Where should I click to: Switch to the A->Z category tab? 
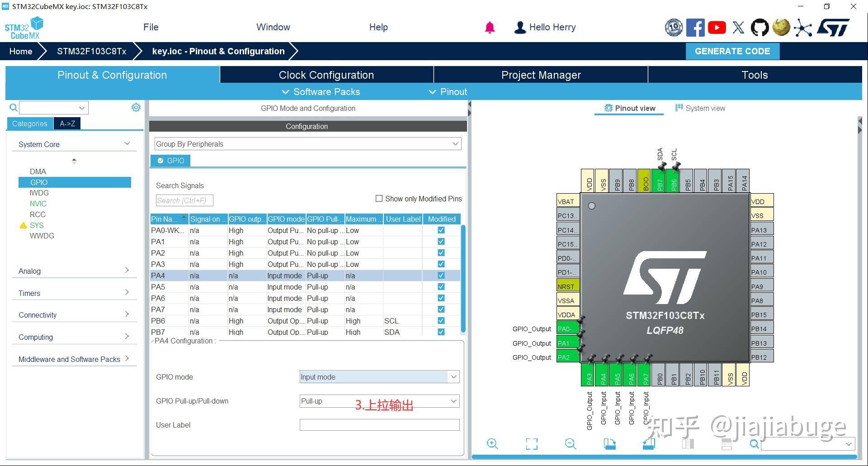coord(67,124)
